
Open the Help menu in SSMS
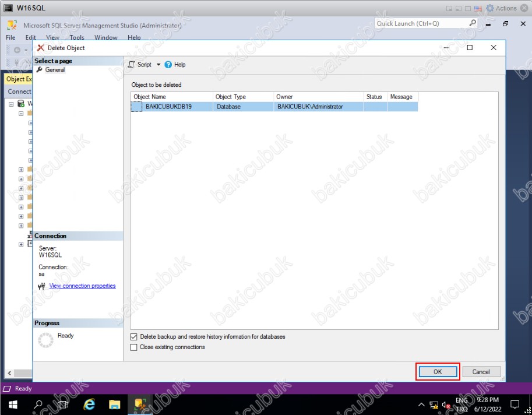click(x=134, y=37)
